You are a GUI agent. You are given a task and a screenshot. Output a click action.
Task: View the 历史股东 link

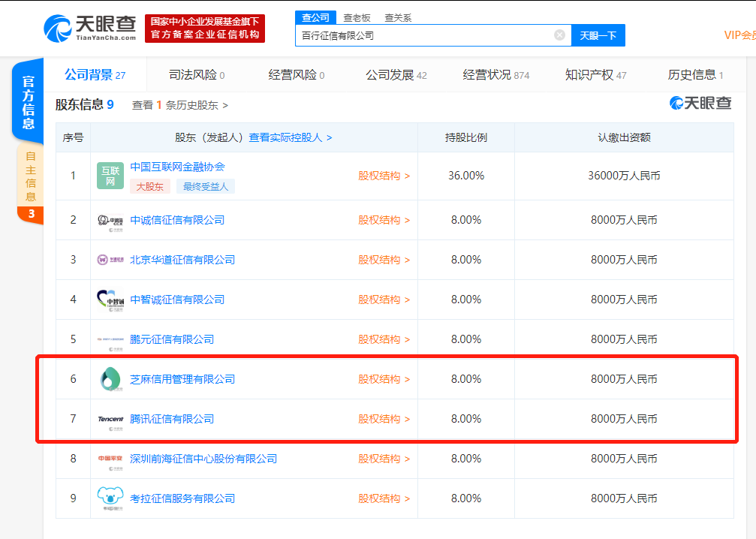180,105
